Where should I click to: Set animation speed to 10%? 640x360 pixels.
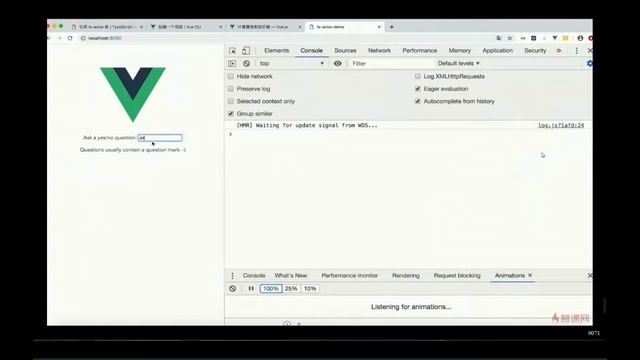pyautogui.click(x=310, y=289)
